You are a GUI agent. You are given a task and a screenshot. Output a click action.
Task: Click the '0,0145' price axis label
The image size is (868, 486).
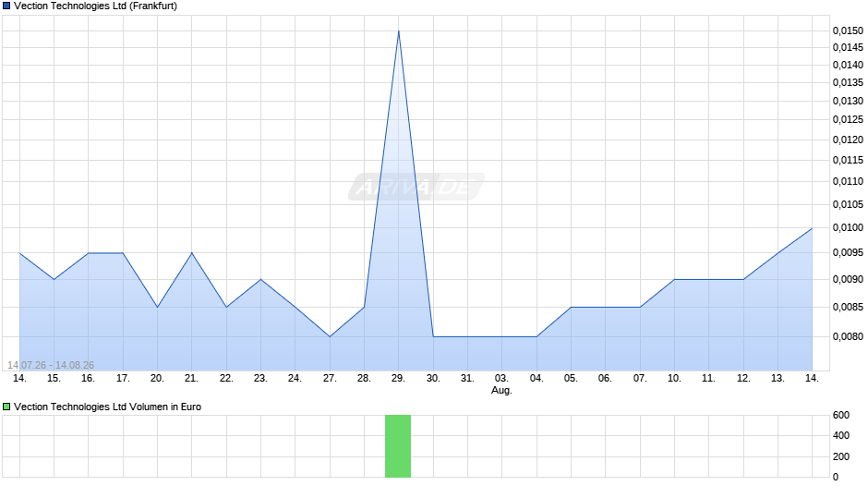pos(848,48)
